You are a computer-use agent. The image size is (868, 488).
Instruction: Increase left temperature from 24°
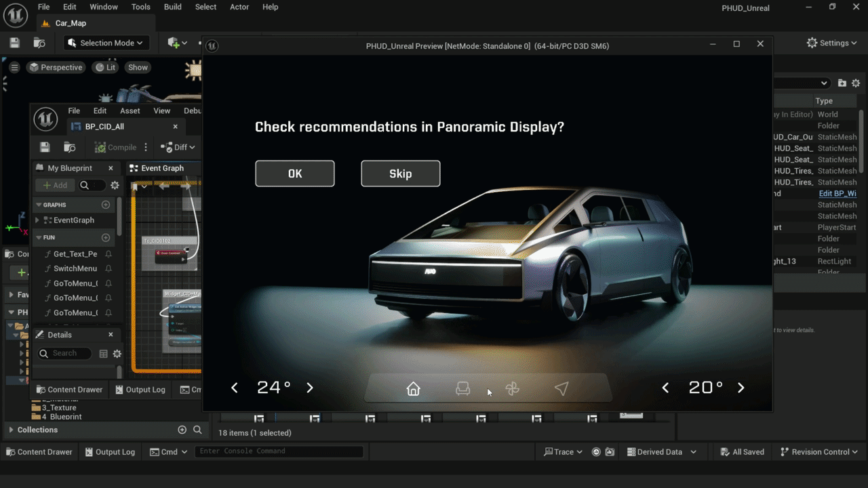point(310,388)
